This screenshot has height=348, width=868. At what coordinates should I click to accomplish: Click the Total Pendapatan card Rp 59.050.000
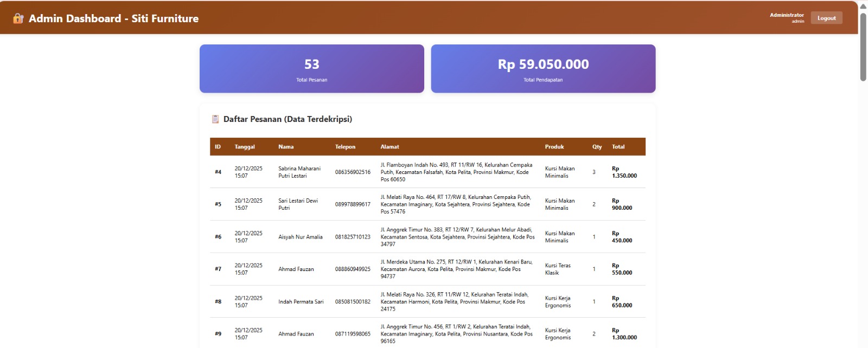pyautogui.click(x=543, y=69)
